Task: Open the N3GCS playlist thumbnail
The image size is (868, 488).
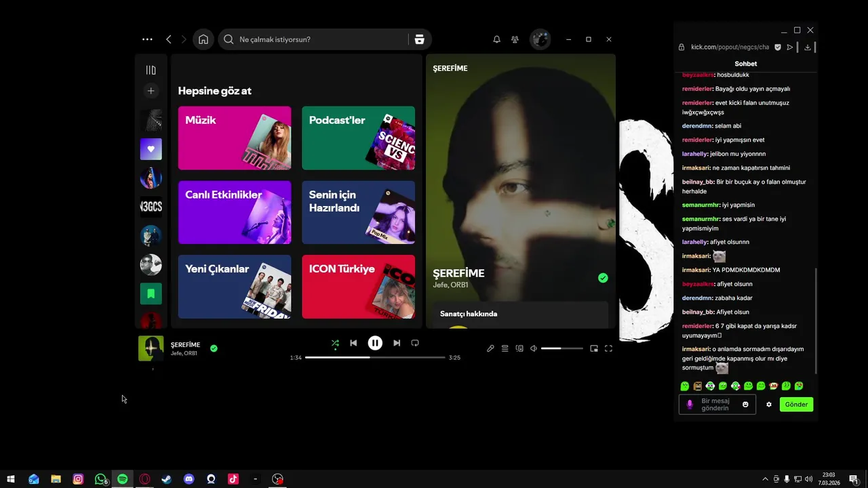Action: click(x=151, y=207)
